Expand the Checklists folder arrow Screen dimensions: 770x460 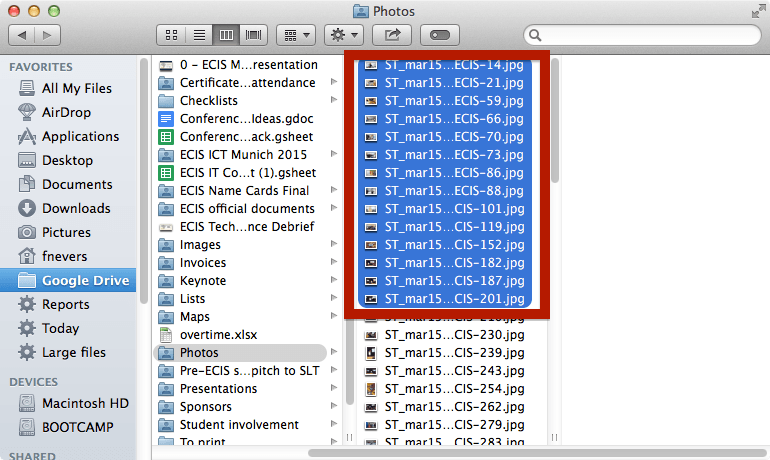[x=334, y=101]
